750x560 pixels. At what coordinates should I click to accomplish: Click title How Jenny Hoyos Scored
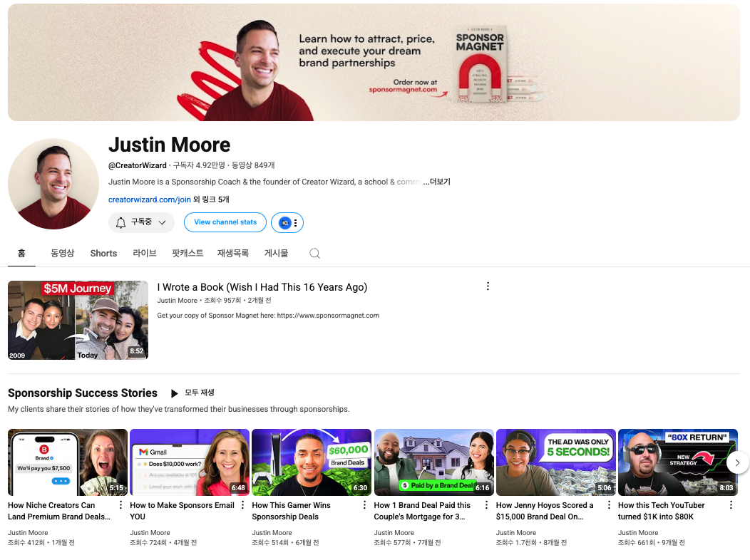(x=545, y=511)
